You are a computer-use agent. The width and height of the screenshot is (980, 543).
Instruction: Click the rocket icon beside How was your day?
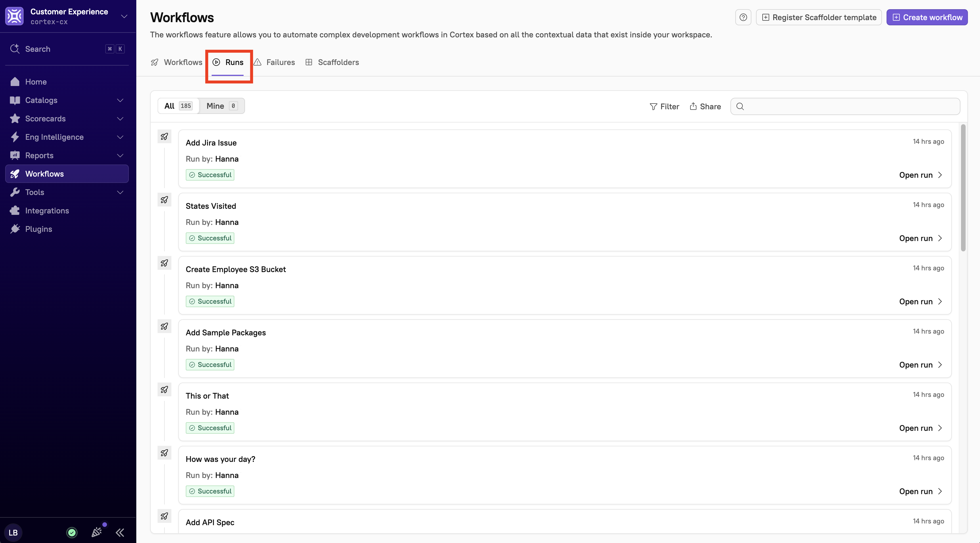(164, 453)
